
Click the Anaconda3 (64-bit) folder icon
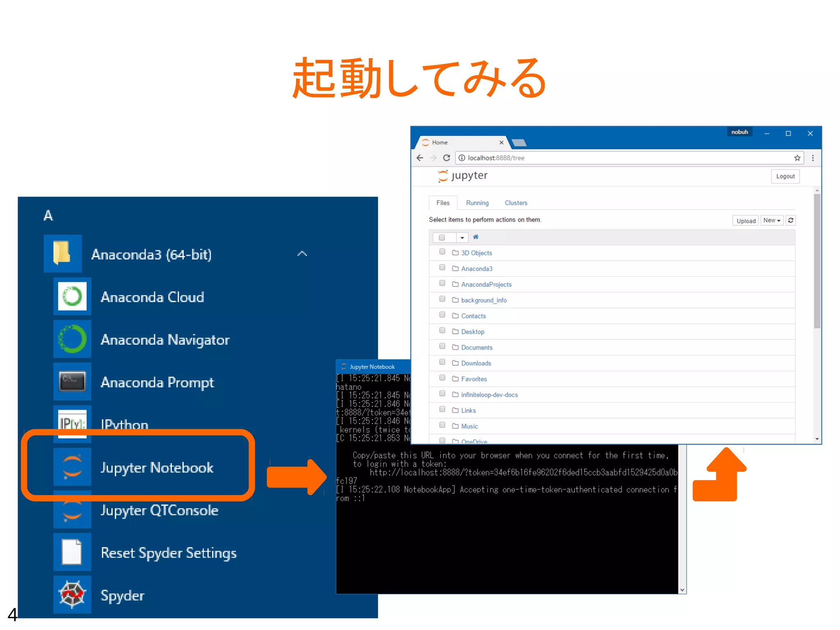pos(63,254)
